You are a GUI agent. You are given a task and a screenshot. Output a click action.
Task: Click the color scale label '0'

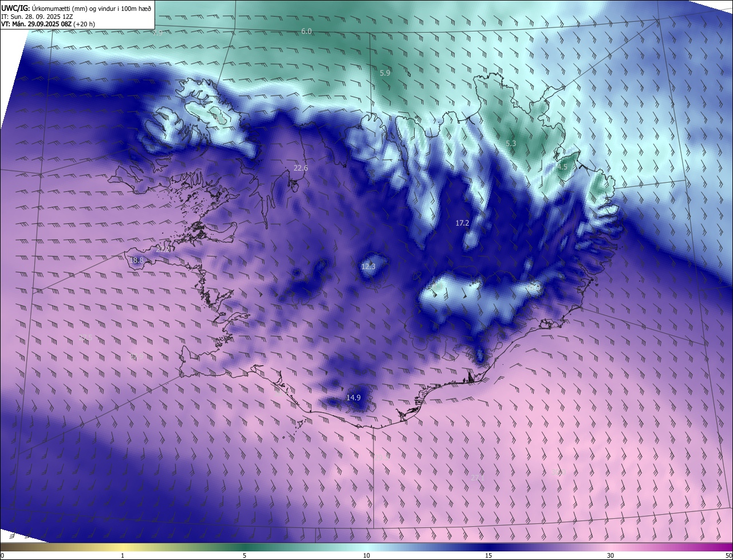click(2, 556)
